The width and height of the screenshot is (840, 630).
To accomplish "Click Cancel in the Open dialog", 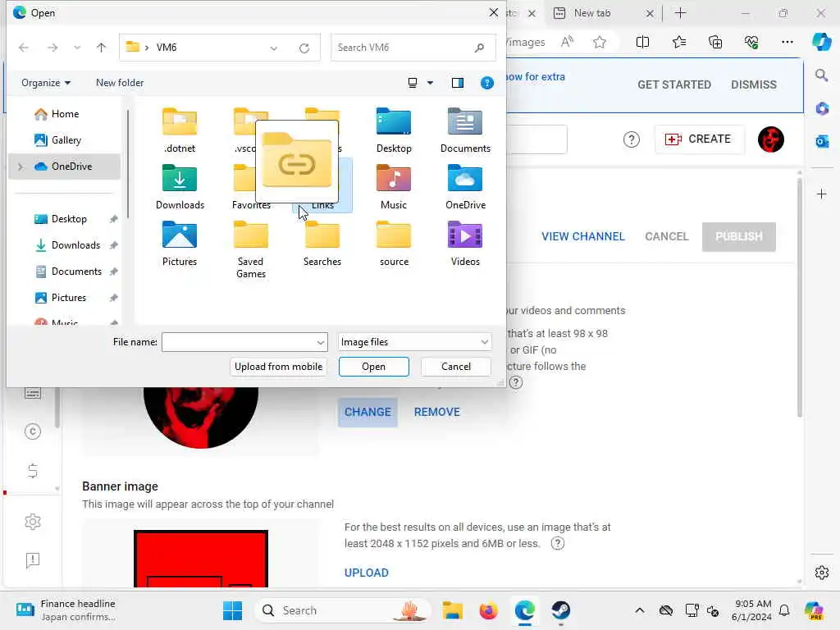I will point(456,367).
